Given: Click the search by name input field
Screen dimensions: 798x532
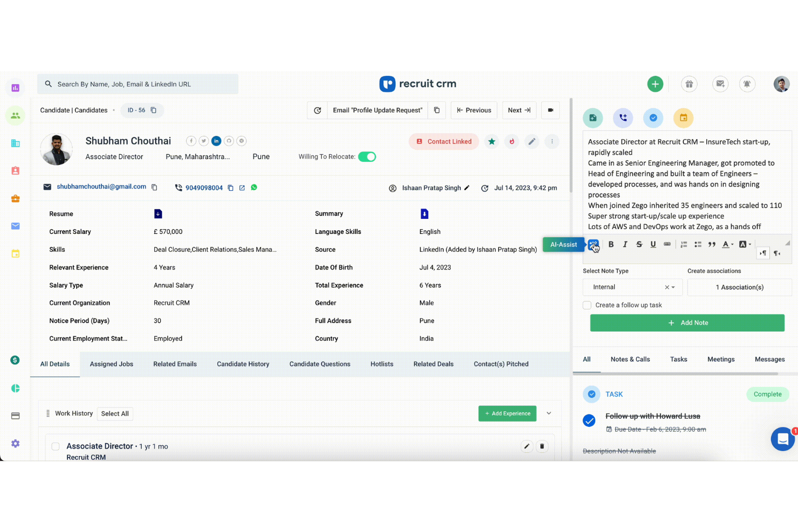Looking at the screenshot, I should 138,84.
